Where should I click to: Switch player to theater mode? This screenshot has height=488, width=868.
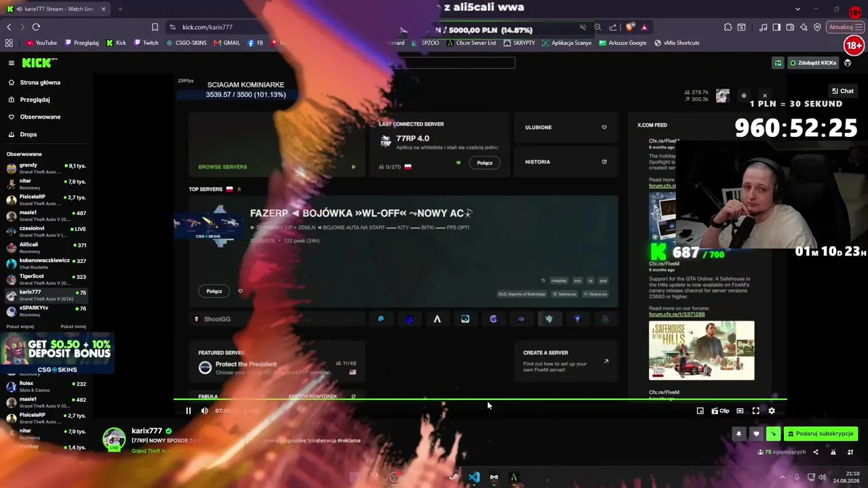click(740, 411)
